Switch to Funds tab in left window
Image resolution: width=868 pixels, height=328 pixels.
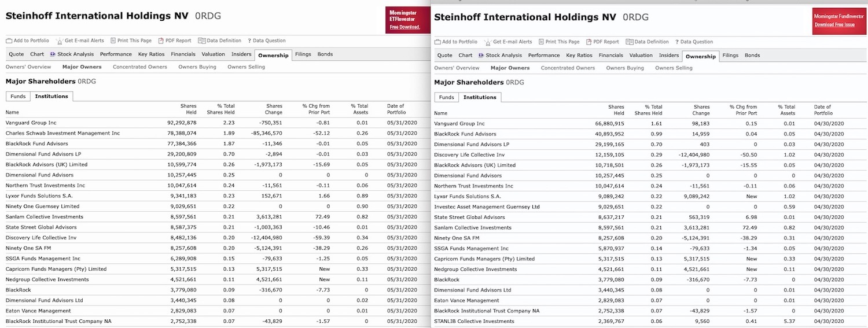click(18, 96)
